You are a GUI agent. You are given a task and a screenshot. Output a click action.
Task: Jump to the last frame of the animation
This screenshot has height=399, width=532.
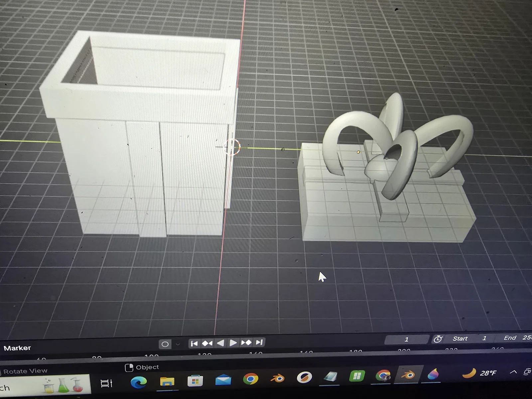259,342
